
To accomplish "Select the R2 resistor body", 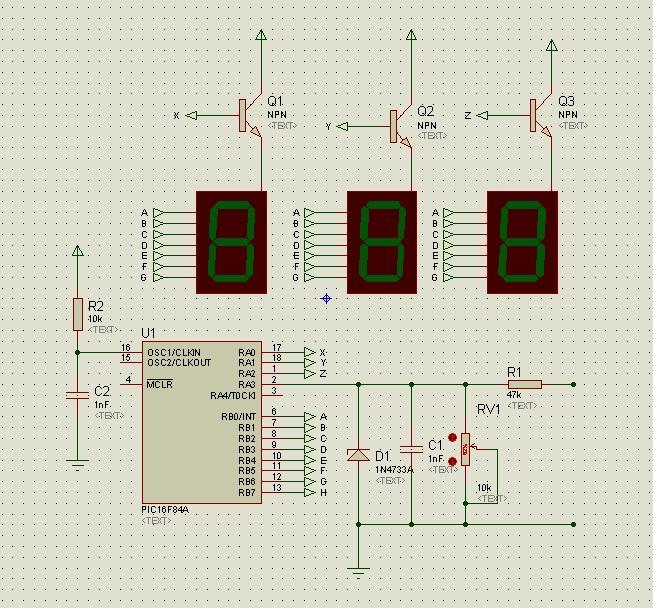I will (78, 314).
